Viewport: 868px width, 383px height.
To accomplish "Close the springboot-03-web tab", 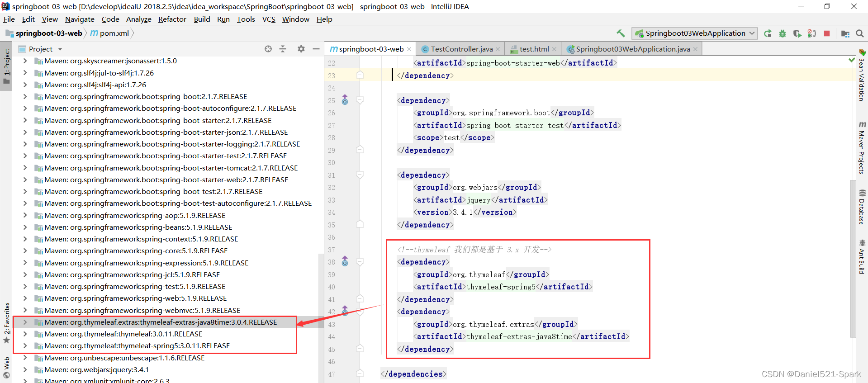I will [409, 49].
